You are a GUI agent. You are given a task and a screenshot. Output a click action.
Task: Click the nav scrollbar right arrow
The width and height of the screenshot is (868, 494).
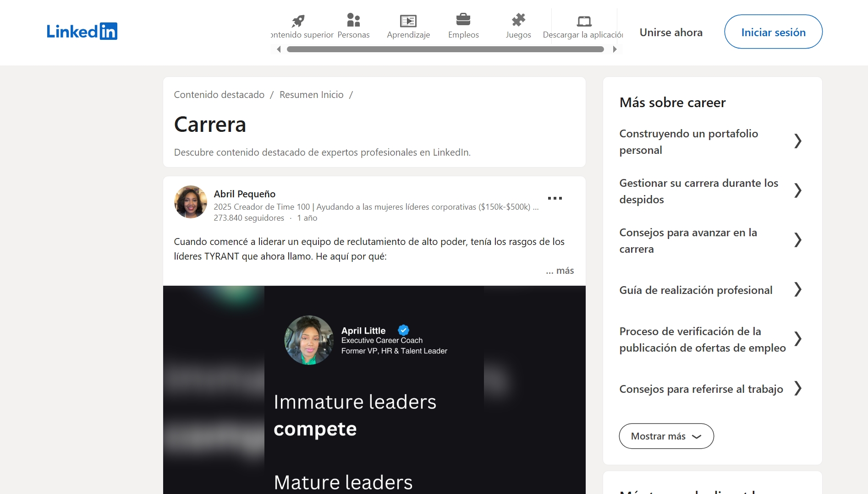615,49
